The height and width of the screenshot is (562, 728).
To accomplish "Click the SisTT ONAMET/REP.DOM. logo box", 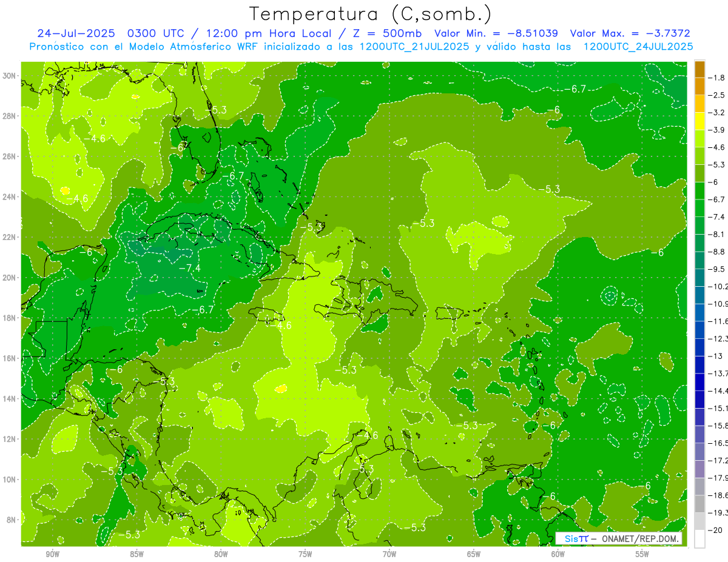I will 619,538.
